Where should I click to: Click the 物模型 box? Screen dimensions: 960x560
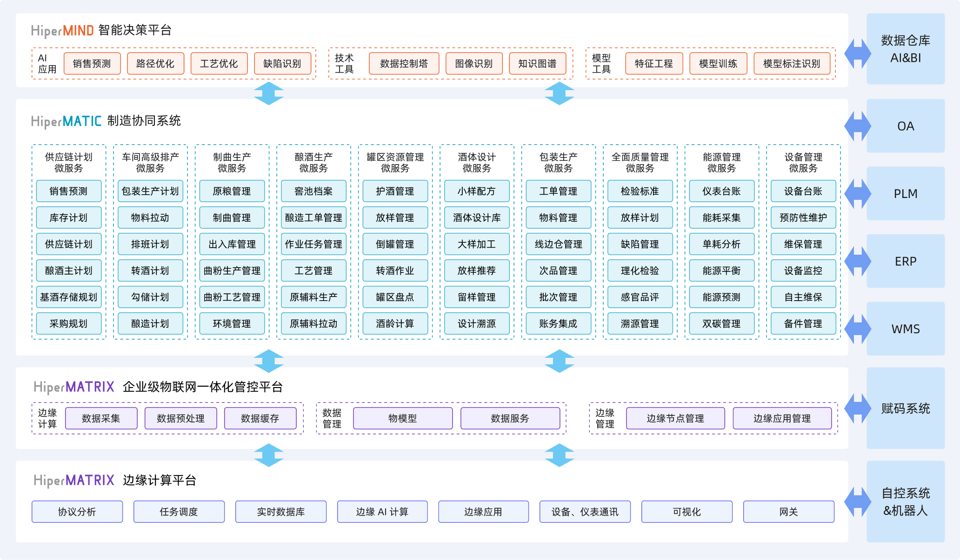[x=403, y=418]
